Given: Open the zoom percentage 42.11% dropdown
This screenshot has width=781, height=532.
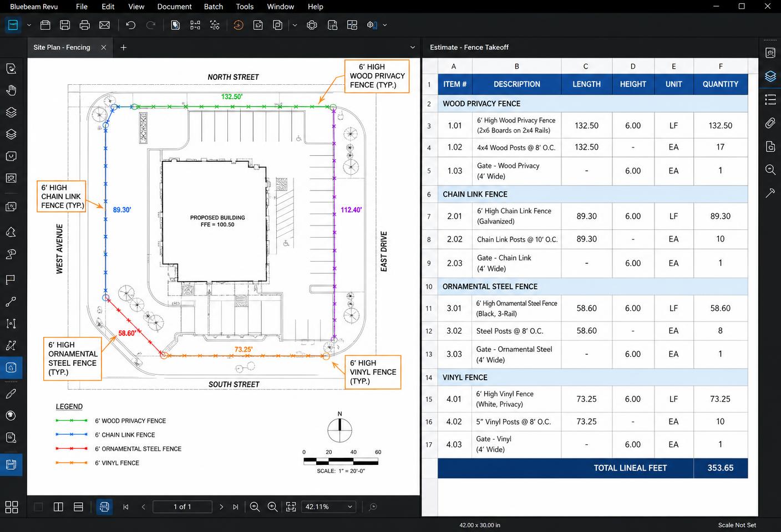Looking at the screenshot, I should click(329, 507).
